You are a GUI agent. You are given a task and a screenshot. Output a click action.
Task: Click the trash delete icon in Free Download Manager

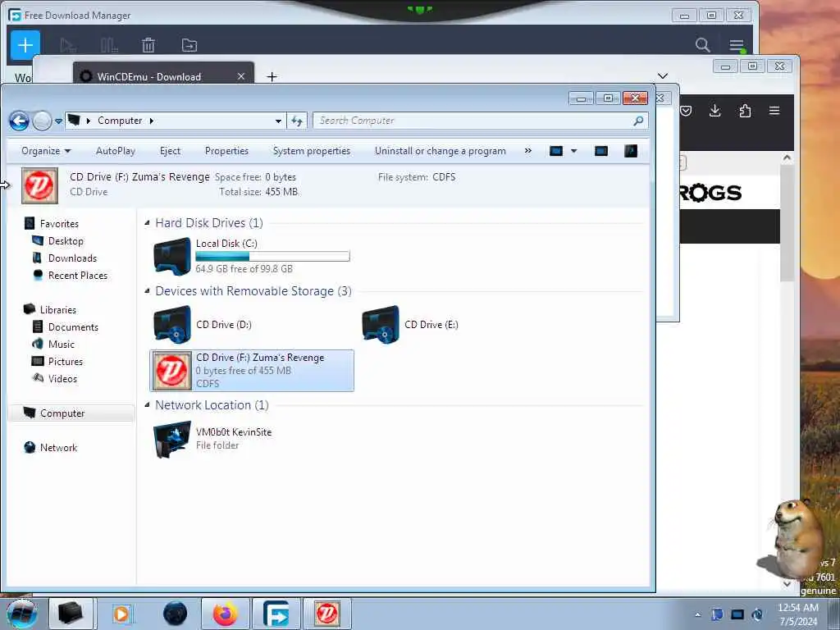click(148, 46)
